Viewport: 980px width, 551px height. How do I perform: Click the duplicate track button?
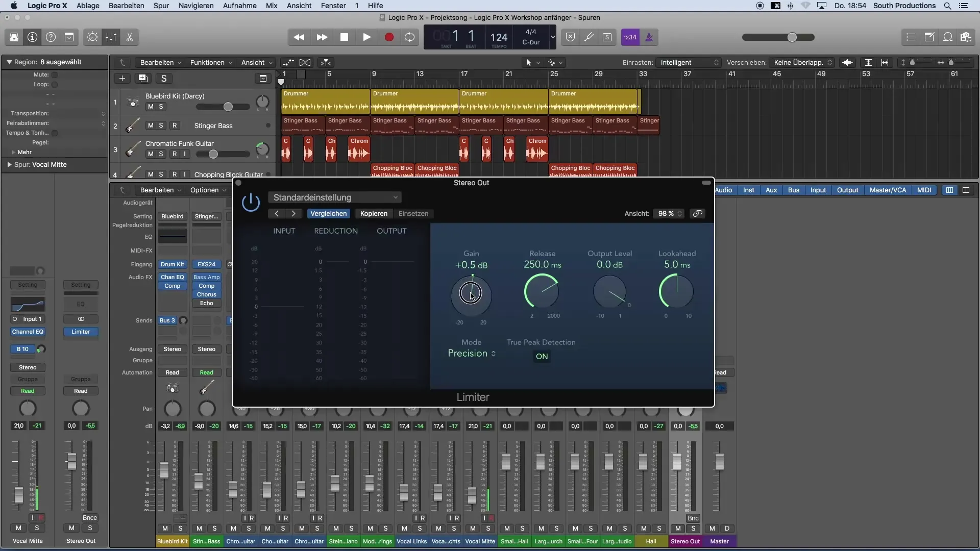pyautogui.click(x=143, y=79)
